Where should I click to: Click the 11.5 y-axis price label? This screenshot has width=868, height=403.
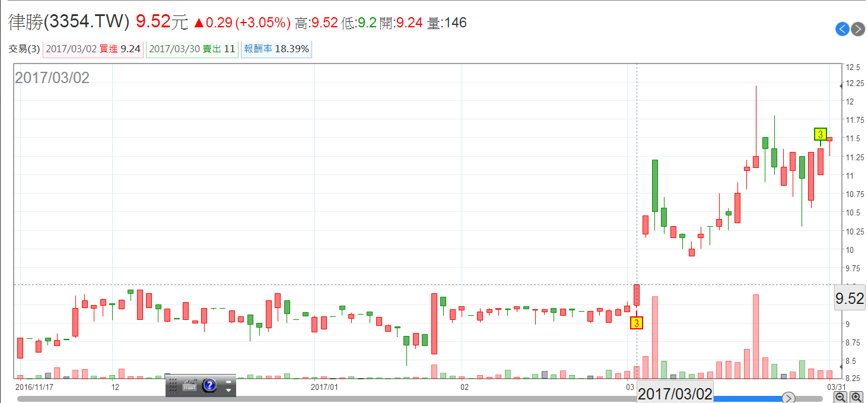tap(854, 138)
